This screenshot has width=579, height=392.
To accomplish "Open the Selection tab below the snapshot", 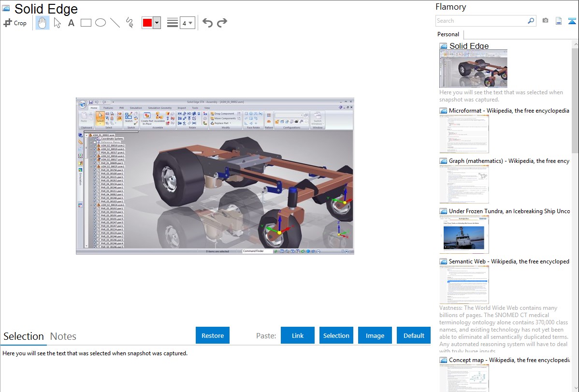I will 24,336.
